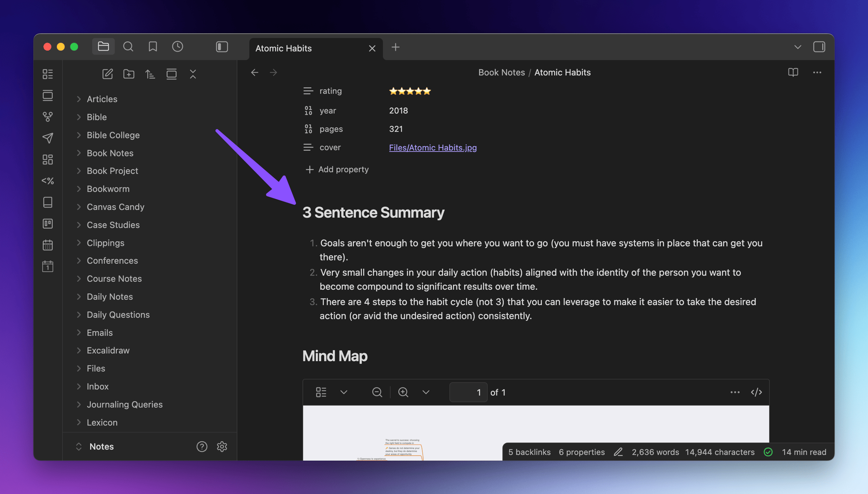Open the search tab icon
Image resolution: width=868 pixels, height=494 pixels.
pyautogui.click(x=128, y=47)
